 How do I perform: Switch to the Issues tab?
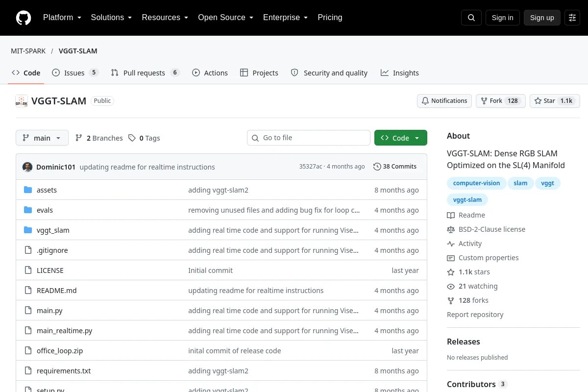(75, 73)
